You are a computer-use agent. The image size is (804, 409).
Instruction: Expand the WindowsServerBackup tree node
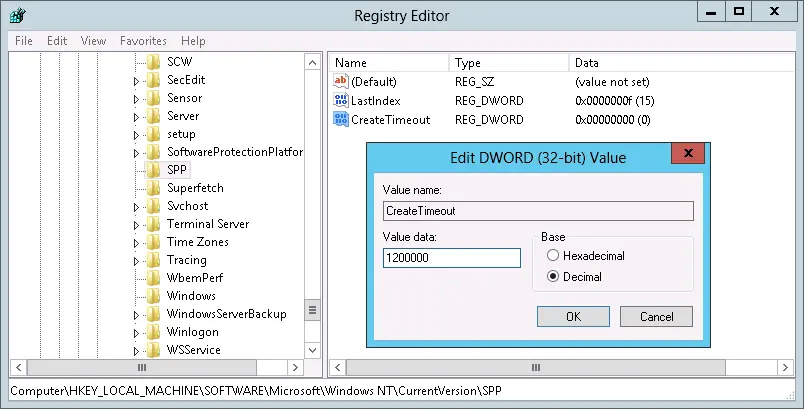pyautogui.click(x=136, y=315)
